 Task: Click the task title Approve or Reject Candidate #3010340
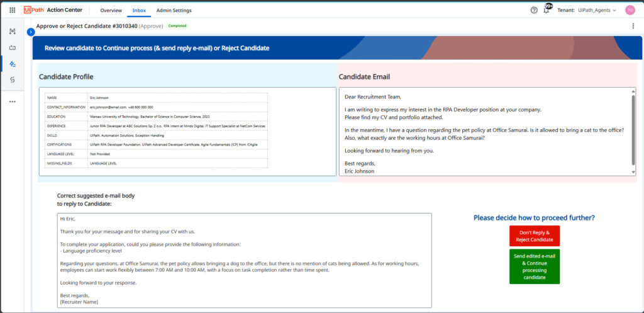pos(87,26)
